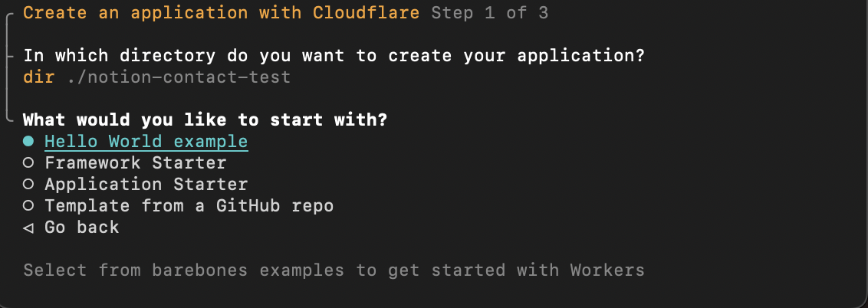Click the In which directory question line
The height and width of the screenshot is (308, 868).
tap(334, 56)
